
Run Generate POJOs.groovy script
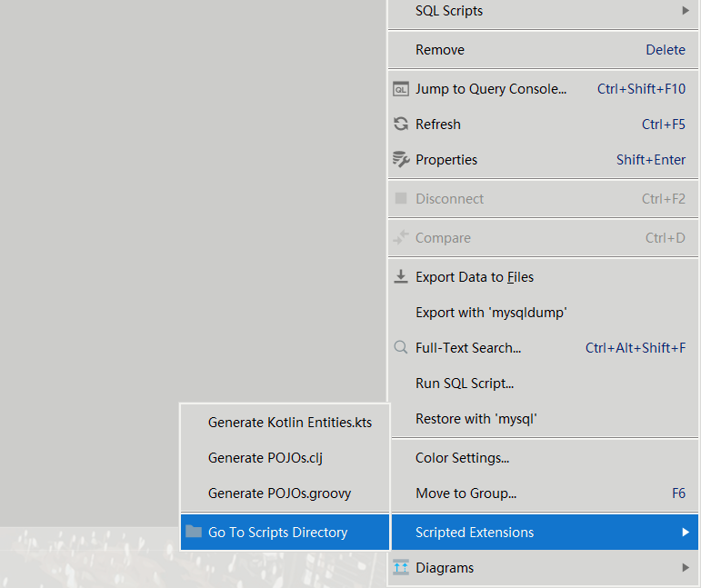point(279,493)
